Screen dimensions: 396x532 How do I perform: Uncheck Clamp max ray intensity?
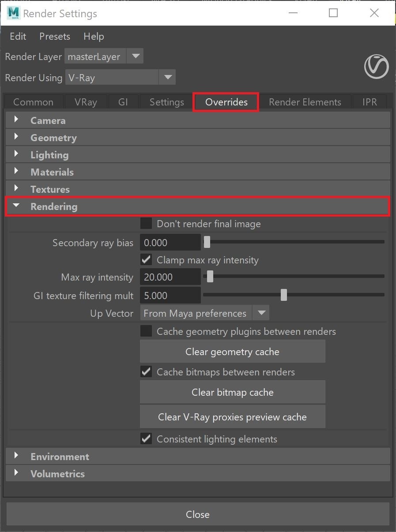[146, 259]
